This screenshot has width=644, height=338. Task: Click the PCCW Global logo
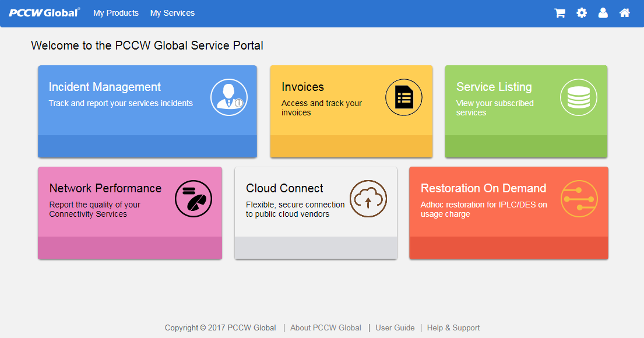[44, 13]
